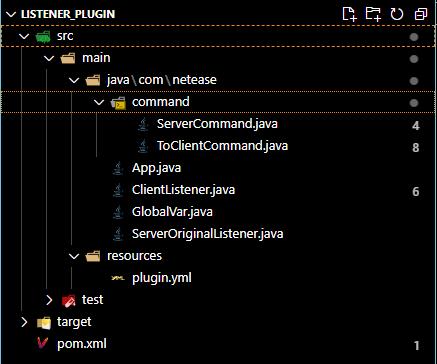
Task: Click the command folder icon
Action: pyautogui.click(x=118, y=103)
